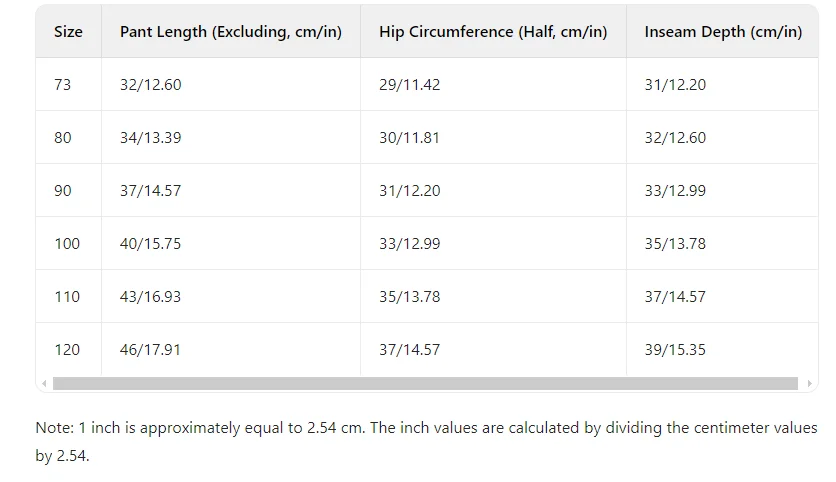Select the size 80 cell
Image resolution: width=836 pixels, height=482 pixels.
coord(63,138)
